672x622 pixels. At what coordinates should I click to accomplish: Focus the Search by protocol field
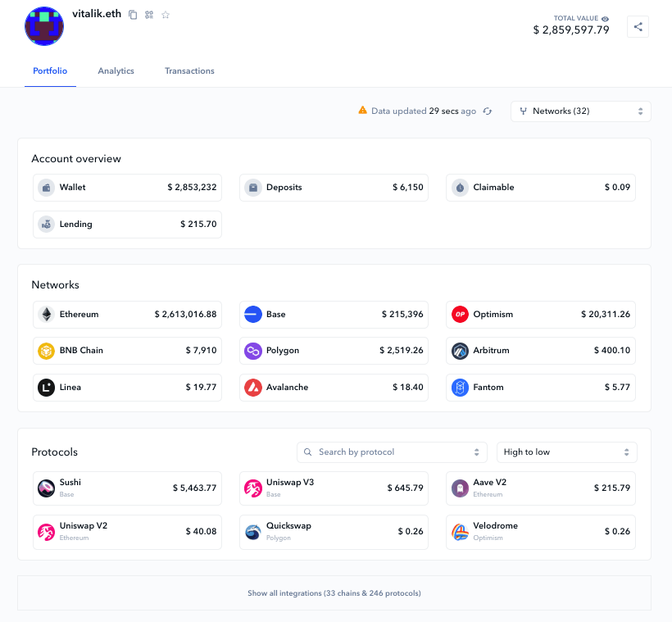coord(392,452)
